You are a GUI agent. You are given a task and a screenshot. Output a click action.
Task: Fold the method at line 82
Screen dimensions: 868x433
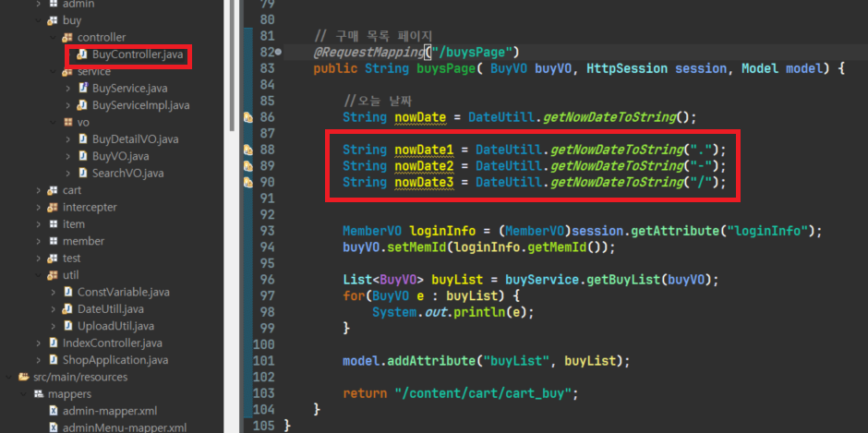pyautogui.click(x=279, y=53)
